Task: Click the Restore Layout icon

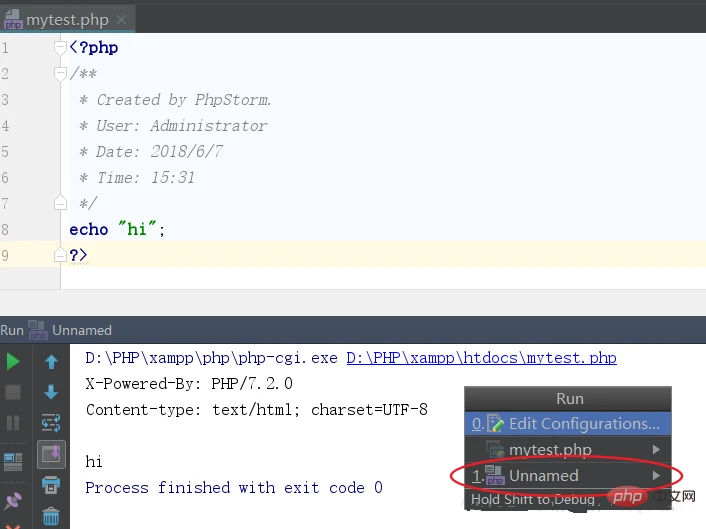Action: click(13, 460)
